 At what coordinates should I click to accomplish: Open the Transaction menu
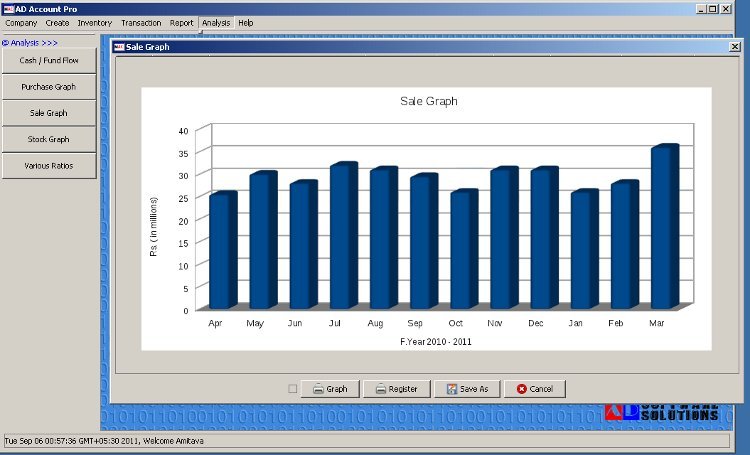coord(141,23)
